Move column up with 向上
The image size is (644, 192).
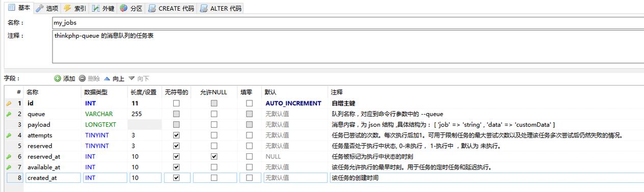coord(114,78)
